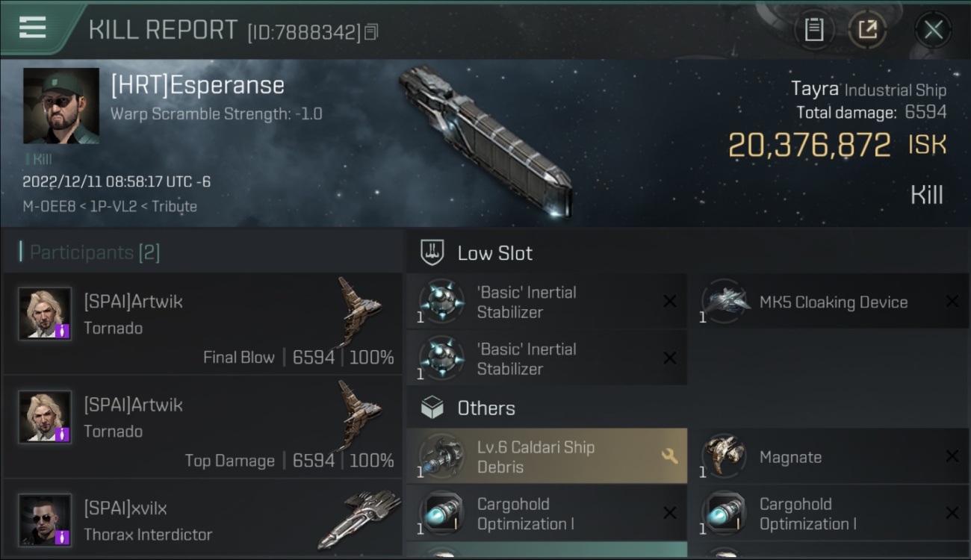
Task: Open Esperanse pilot portrait
Action: (61, 106)
